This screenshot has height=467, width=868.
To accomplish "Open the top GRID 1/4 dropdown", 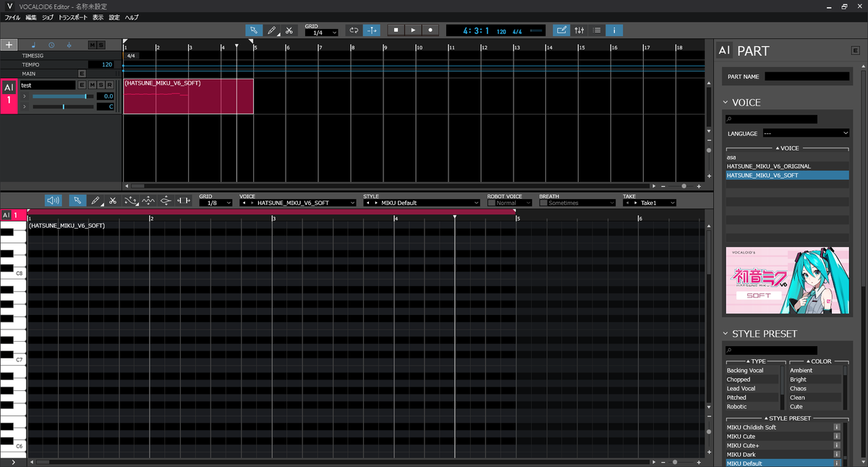I will tap(321, 33).
